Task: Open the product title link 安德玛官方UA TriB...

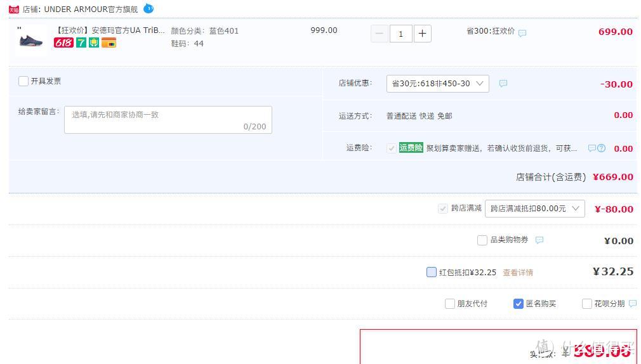Action: pyautogui.click(x=110, y=30)
